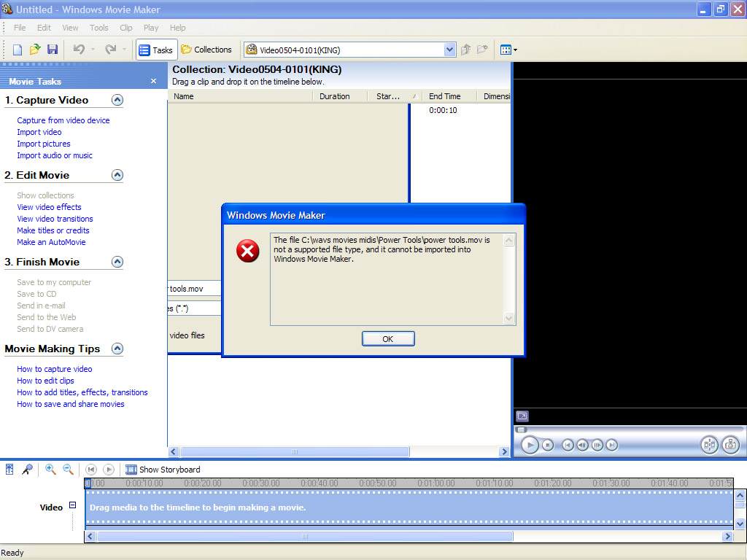Open the File menu

pyautogui.click(x=20, y=28)
